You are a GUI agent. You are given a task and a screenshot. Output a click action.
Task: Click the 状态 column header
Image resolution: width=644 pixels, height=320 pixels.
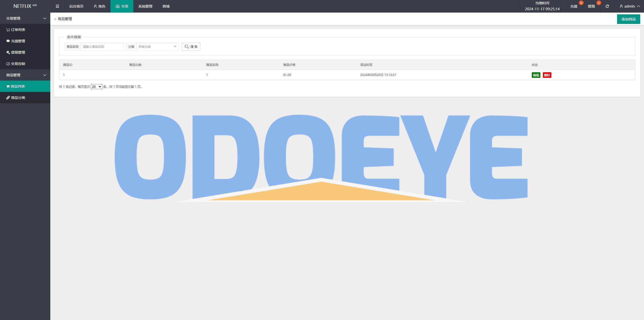[535, 65]
